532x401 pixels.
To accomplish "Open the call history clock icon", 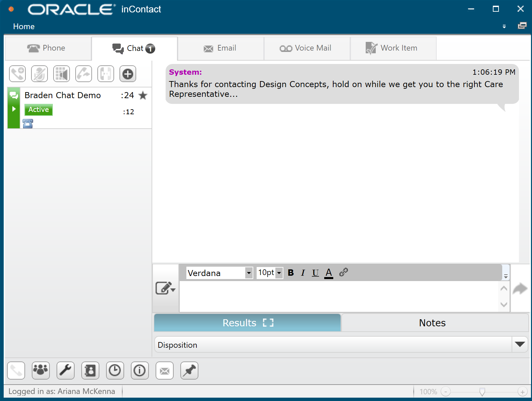I will click(115, 371).
